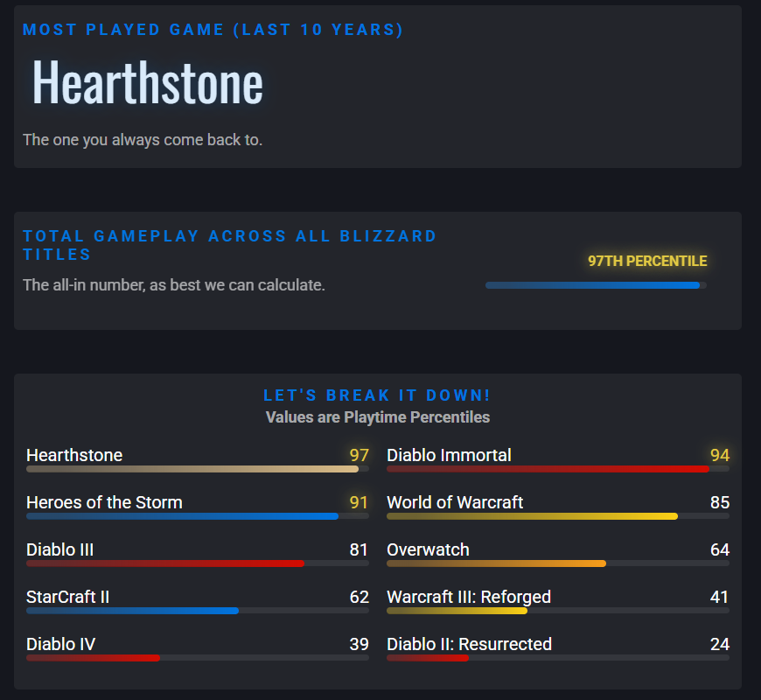Click the Hearthstone tan percentile bar

tap(198, 469)
